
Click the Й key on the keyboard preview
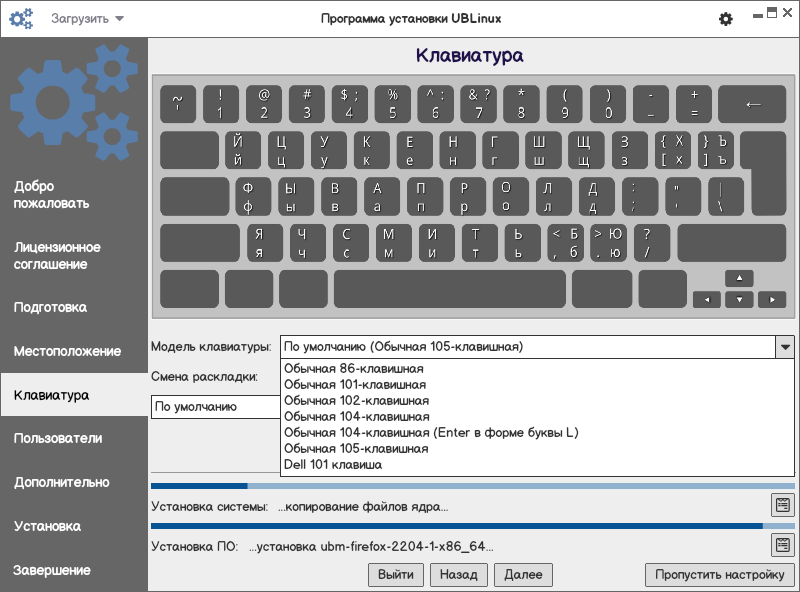(243, 151)
